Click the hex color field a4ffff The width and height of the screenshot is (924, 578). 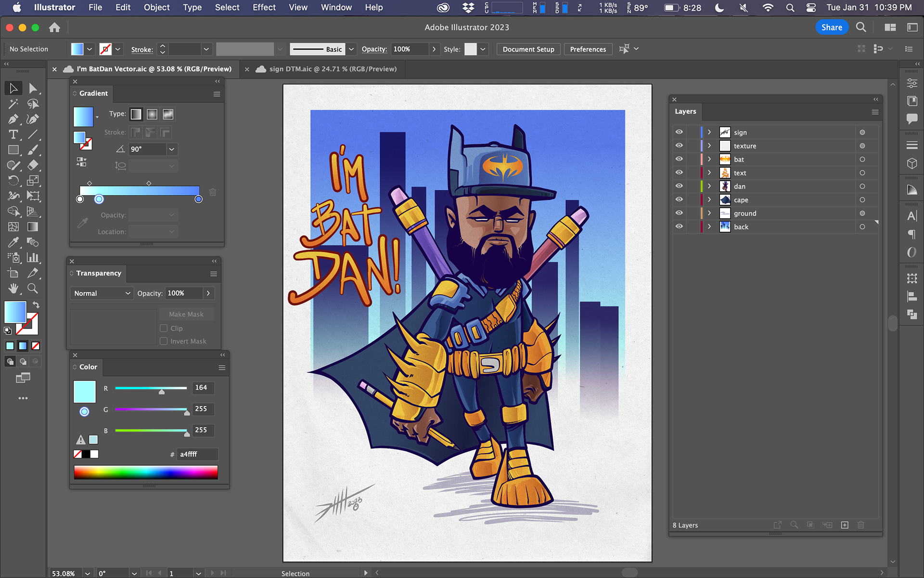(x=197, y=454)
